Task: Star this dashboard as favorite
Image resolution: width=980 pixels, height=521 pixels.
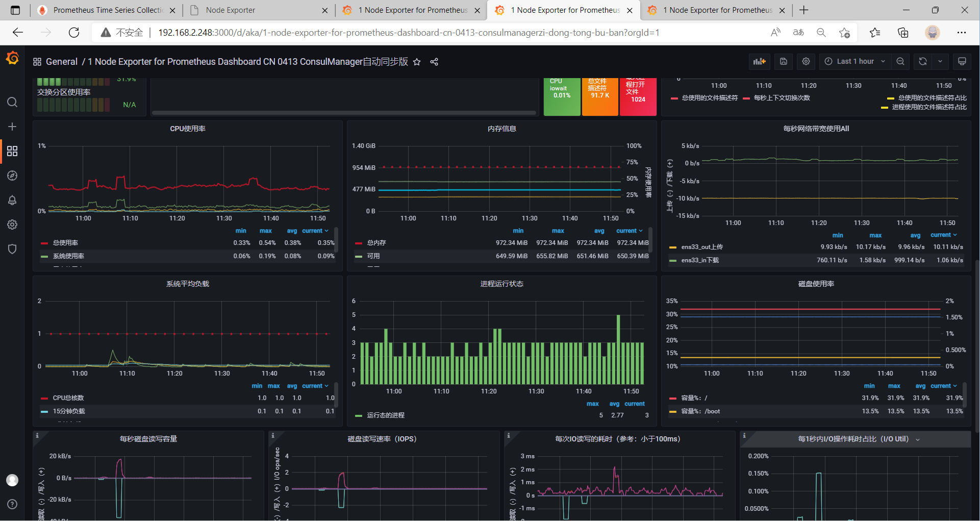Action: click(x=417, y=62)
